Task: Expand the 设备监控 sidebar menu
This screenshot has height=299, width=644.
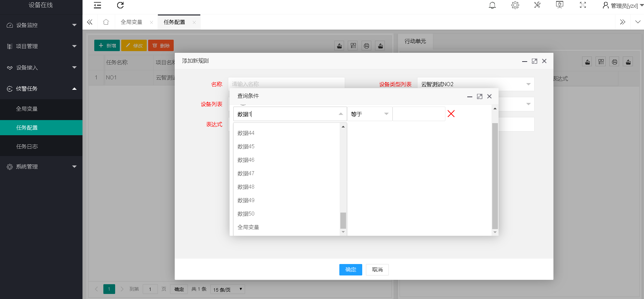Action: pyautogui.click(x=41, y=25)
